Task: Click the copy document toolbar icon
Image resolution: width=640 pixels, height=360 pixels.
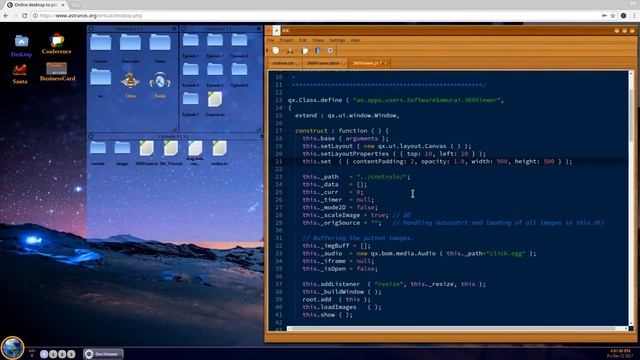Action: click(x=304, y=51)
